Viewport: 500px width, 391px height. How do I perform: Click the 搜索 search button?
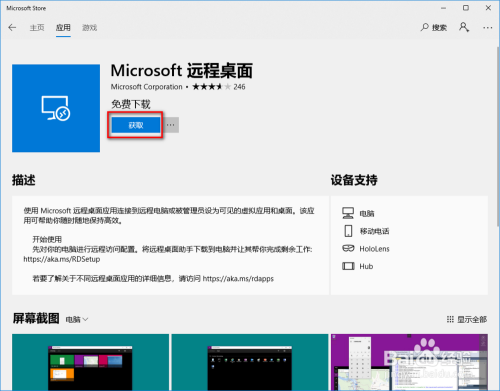(433, 27)
